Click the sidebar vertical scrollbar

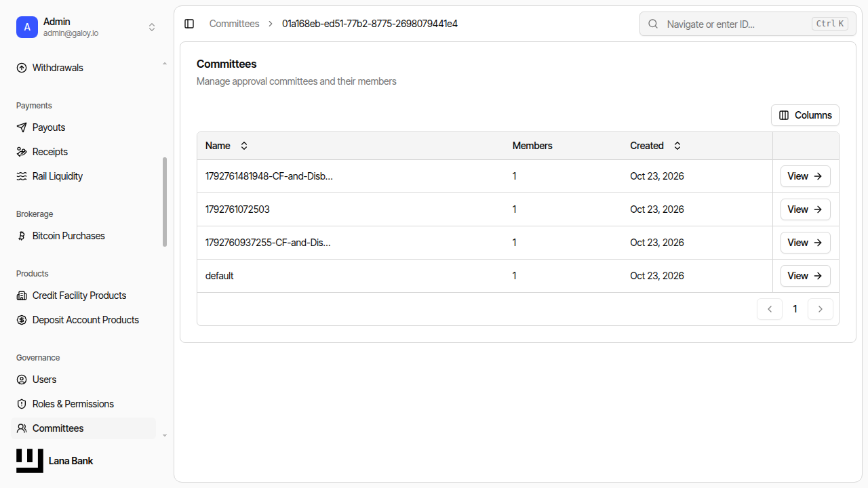pyautogui.click(x=164, y=202)
